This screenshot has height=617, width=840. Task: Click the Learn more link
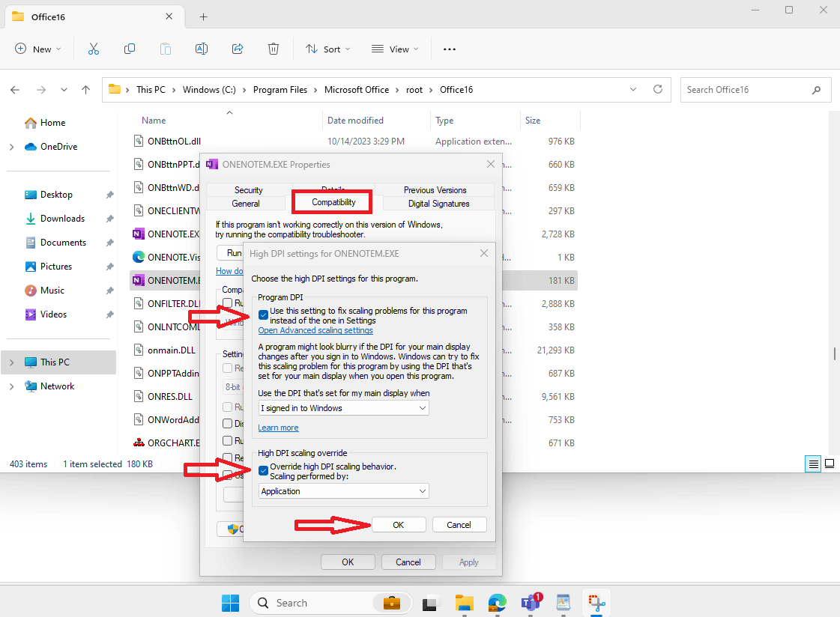(x=278, y=428)
